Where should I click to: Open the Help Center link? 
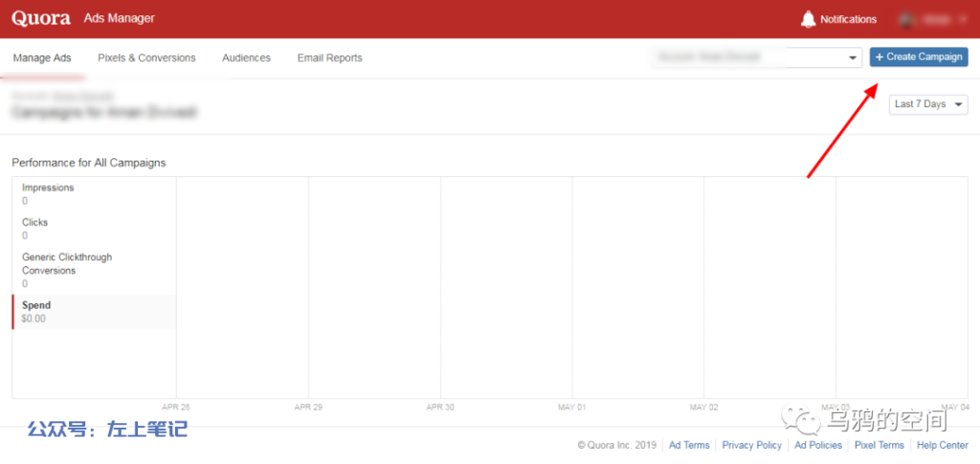[943, 445]
